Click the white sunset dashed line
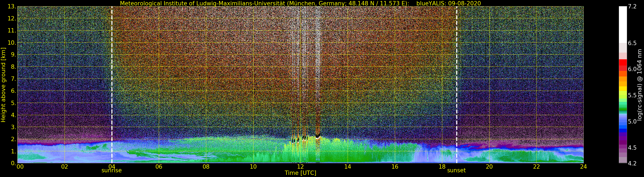644x177 pixels. coord(457,85)
